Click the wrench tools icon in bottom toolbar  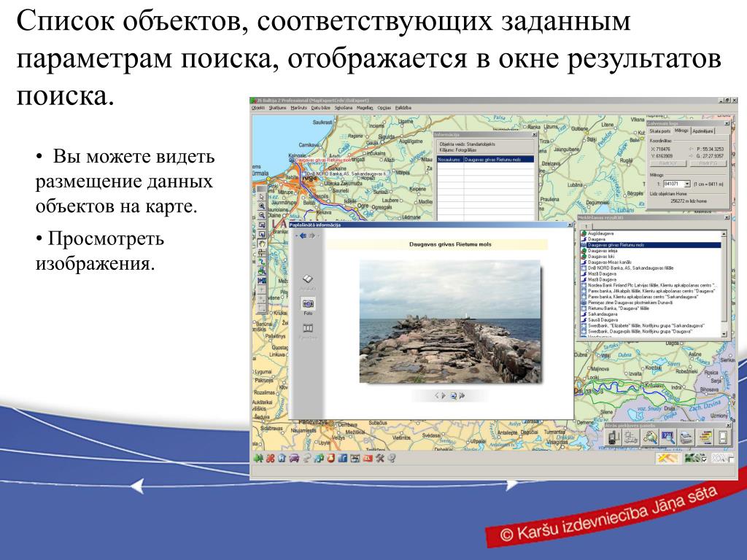click(379, 458)
